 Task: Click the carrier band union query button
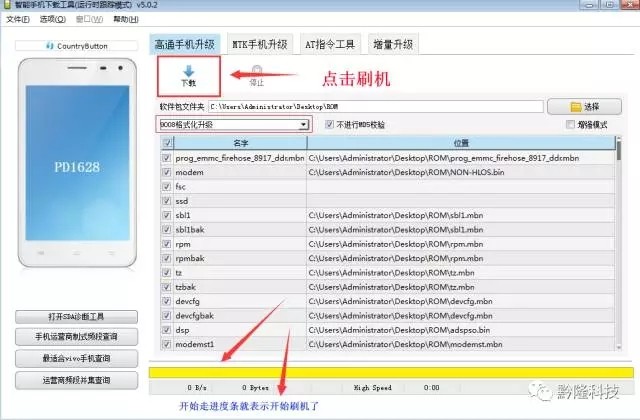click(76, 380)
